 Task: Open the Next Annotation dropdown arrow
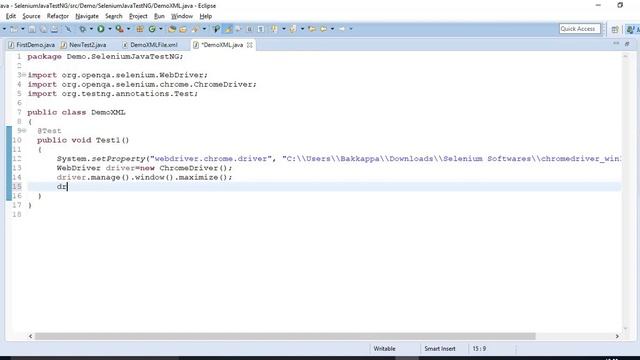(284, 29)
